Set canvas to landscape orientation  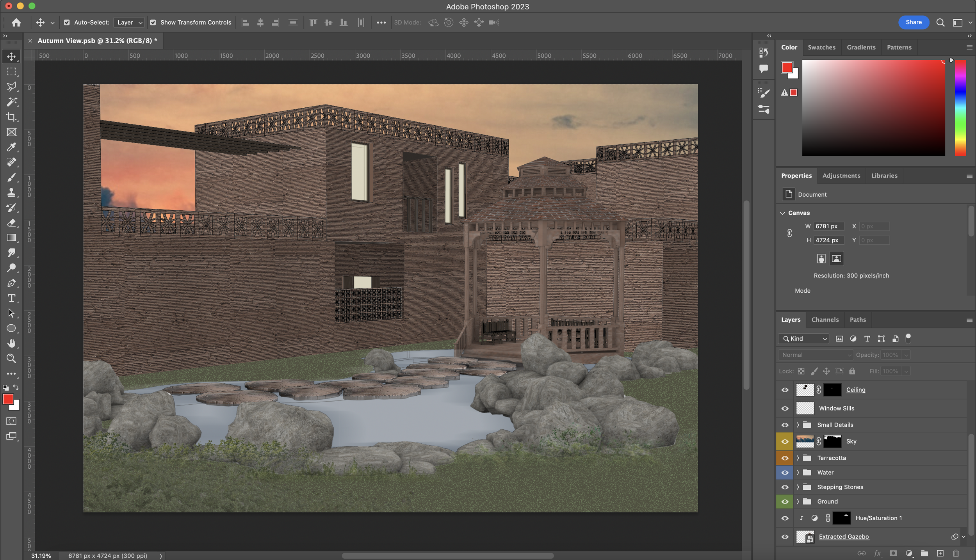[x=836, y=258]
